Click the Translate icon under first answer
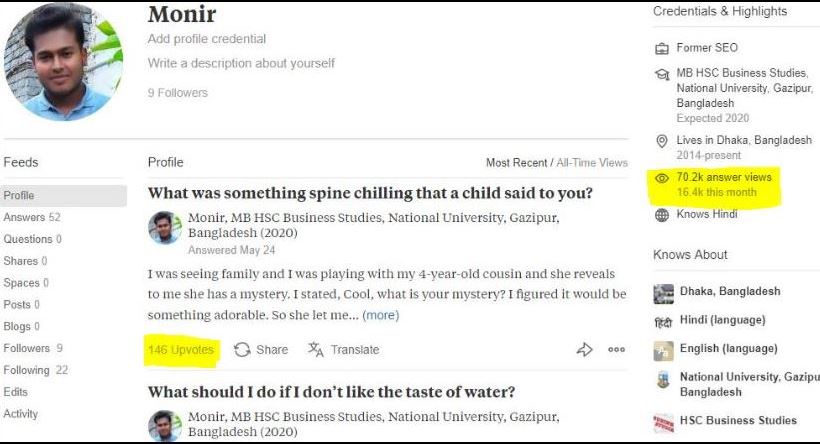820x444 pixels. (x=316, y=350)
